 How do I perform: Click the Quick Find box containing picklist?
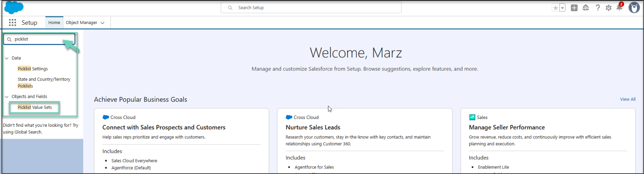(x=39, y=39)
